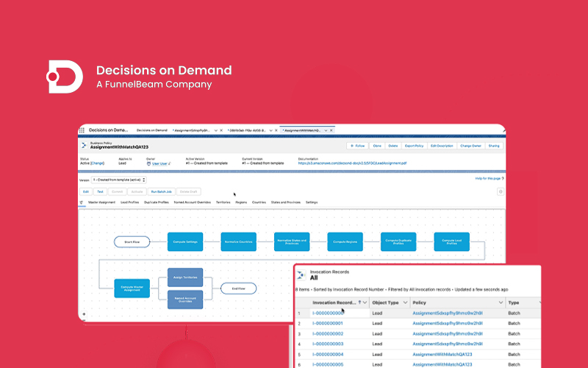The width and height of the screenshot is (588, 368).
Task: Expand the AssignmentWithMatchQ tab chevron menu
Action: 326,130
